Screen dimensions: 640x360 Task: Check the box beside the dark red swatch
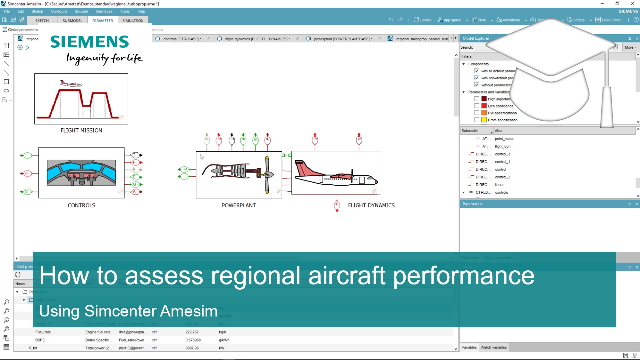click(x=476, y=99)
